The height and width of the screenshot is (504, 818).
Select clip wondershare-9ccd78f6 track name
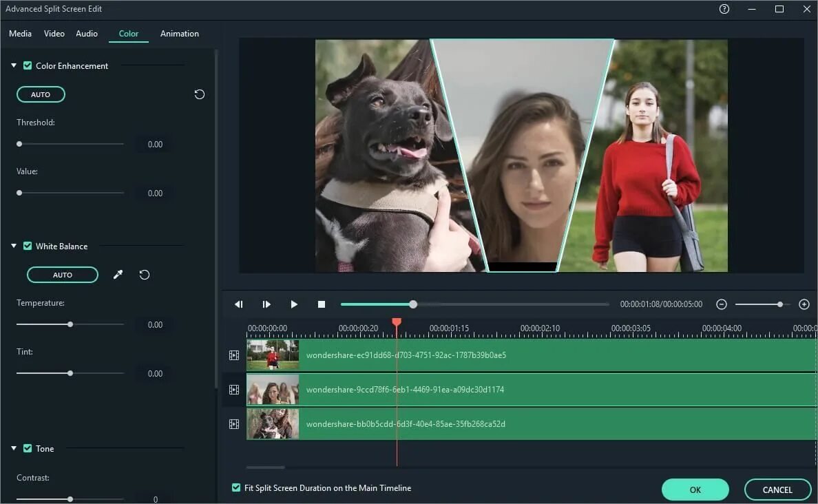(x=405, y=390)
